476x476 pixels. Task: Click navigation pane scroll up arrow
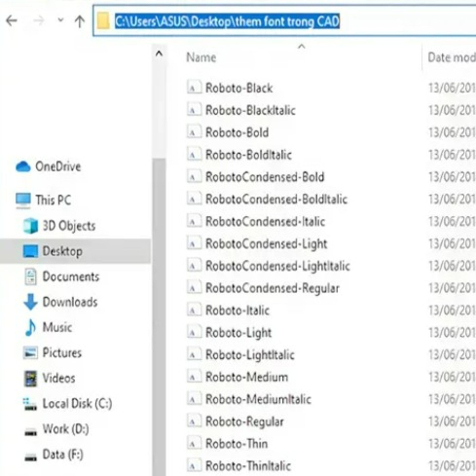(x=159, y=53)
